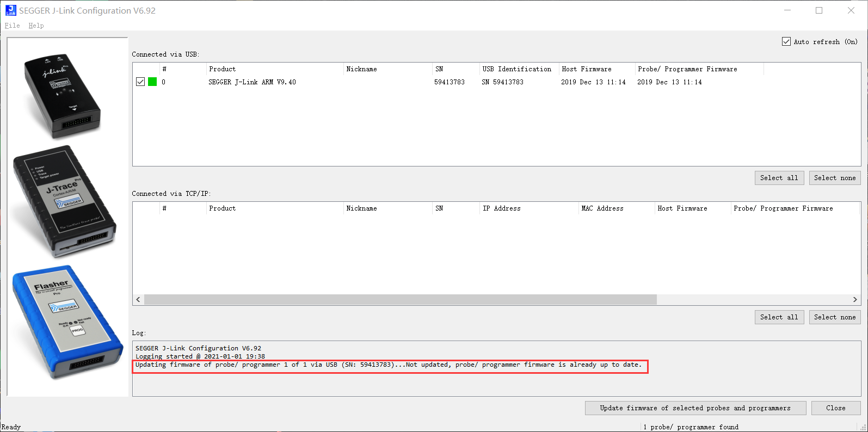Click left arrow of TCP/IP horizontal scrollbar
Viewport: 868px width, 432px height.
[138, 300]
